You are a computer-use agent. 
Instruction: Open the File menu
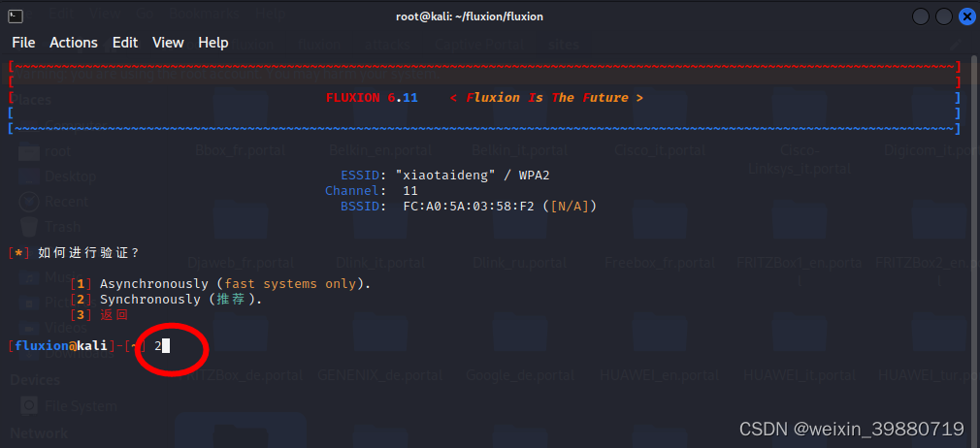point(23,43)
